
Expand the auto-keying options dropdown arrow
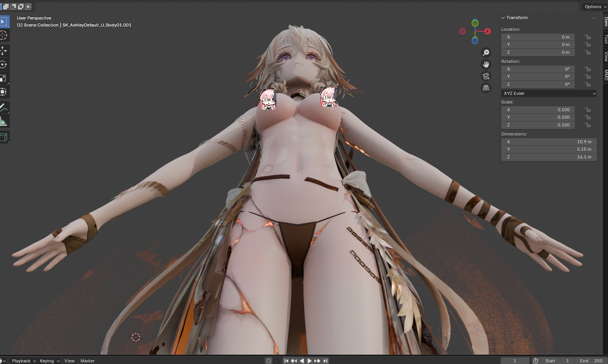(276, 361)
